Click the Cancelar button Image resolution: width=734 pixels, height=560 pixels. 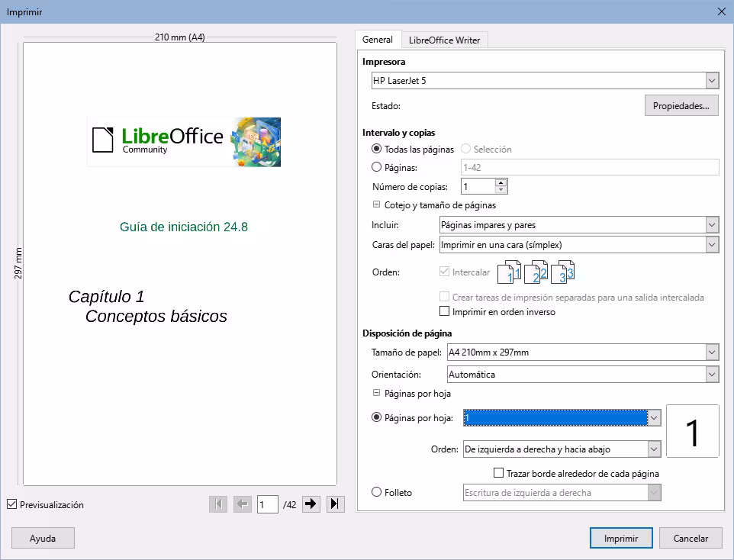[691, 538]
